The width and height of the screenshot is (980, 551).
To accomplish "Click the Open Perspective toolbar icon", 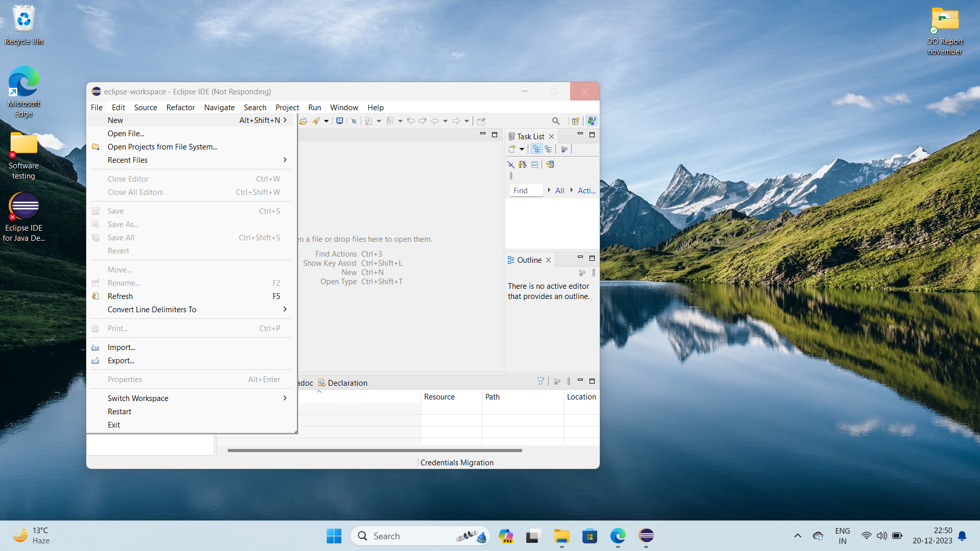I will click(575, 121).
